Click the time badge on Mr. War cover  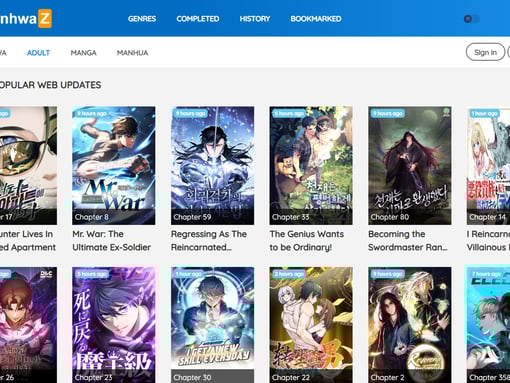click(92, 114)
